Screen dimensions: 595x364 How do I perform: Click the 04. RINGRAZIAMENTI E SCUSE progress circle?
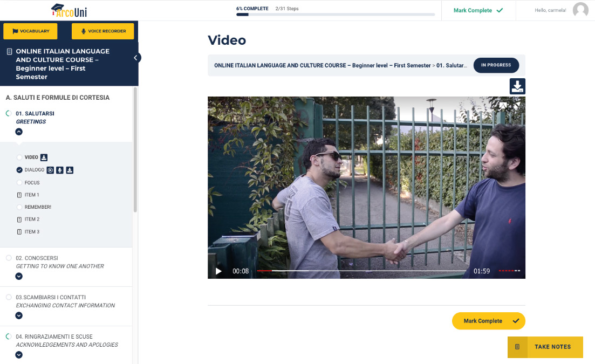point(9,336)
